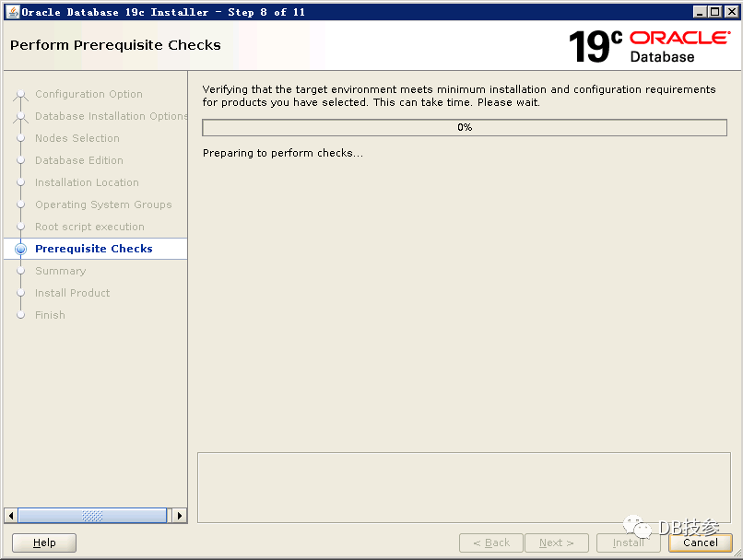This screenshot has height=560, width=743.
Task: Click the Oracle 19c Database logo
Action: pos(649,46)
